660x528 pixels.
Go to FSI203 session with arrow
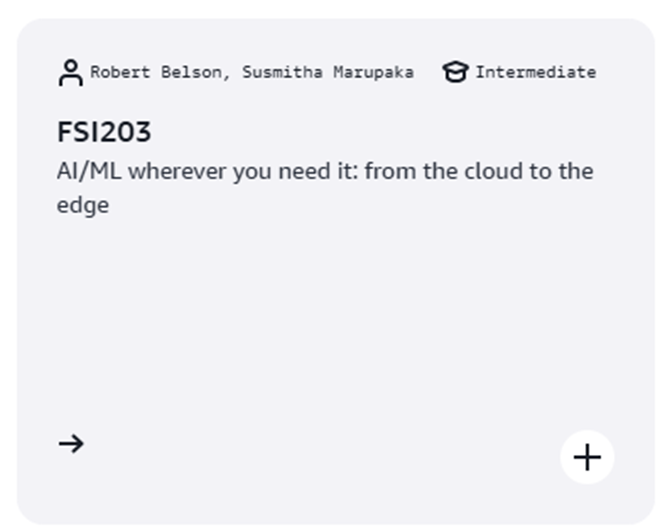pyautogui.click(x=71, y=443)
